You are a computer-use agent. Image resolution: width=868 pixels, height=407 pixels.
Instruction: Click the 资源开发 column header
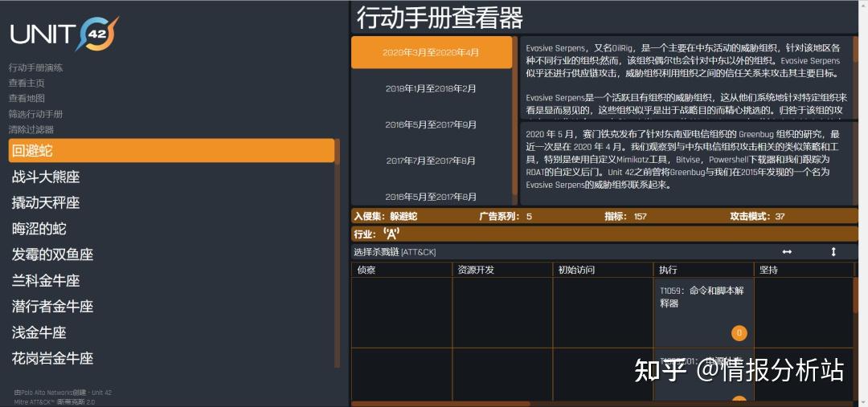pos(502,270)
